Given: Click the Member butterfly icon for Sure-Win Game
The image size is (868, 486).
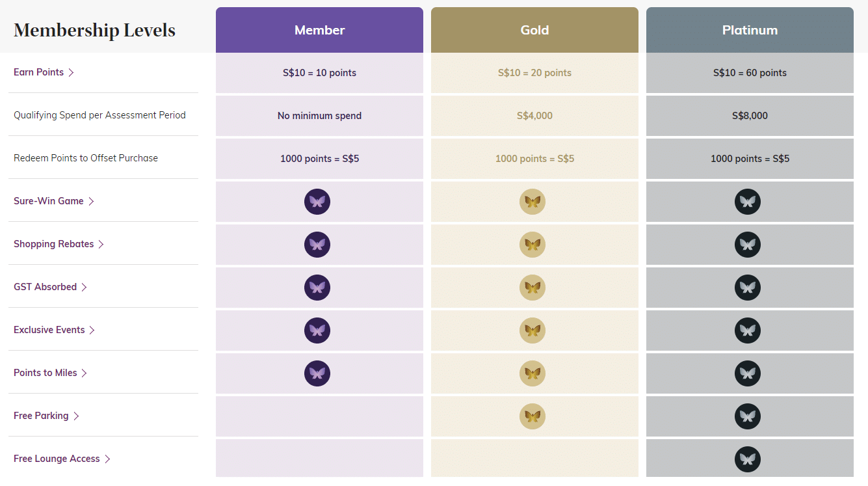Looking at the screenshot, I should pos(317,202).
